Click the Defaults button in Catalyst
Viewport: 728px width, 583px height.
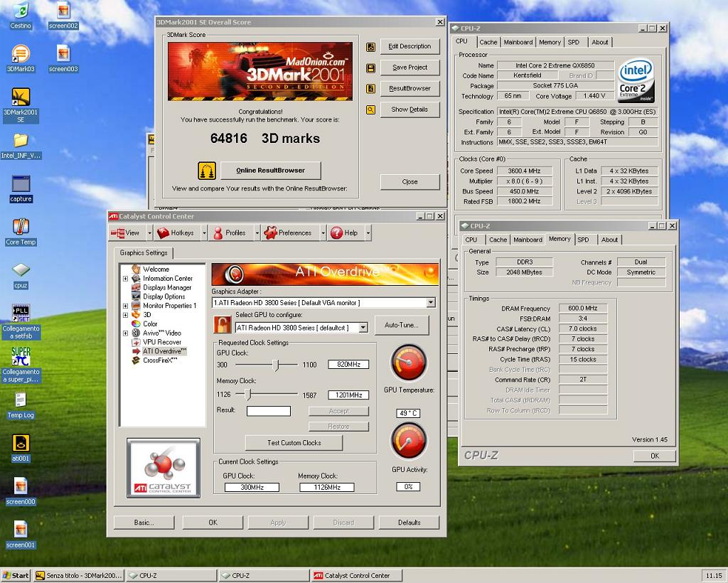[x=409, y=523]
